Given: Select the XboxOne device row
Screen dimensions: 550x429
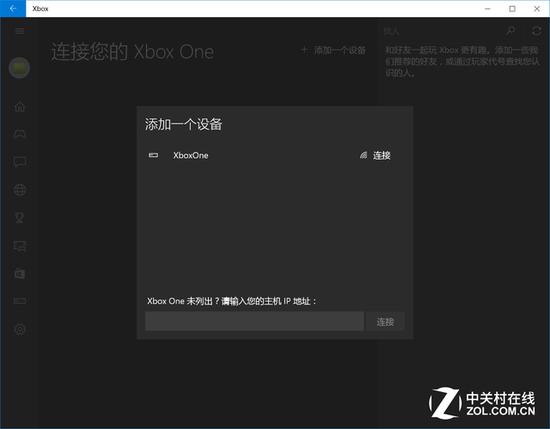Looking at the screenshot, I should (275, 155).
